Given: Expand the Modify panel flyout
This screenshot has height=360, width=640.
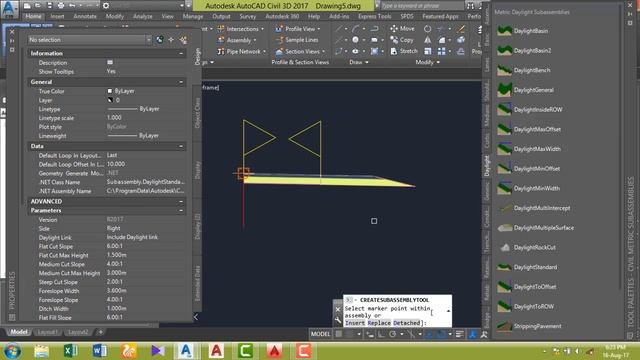Looking at the screenshot, I should 428,62.
